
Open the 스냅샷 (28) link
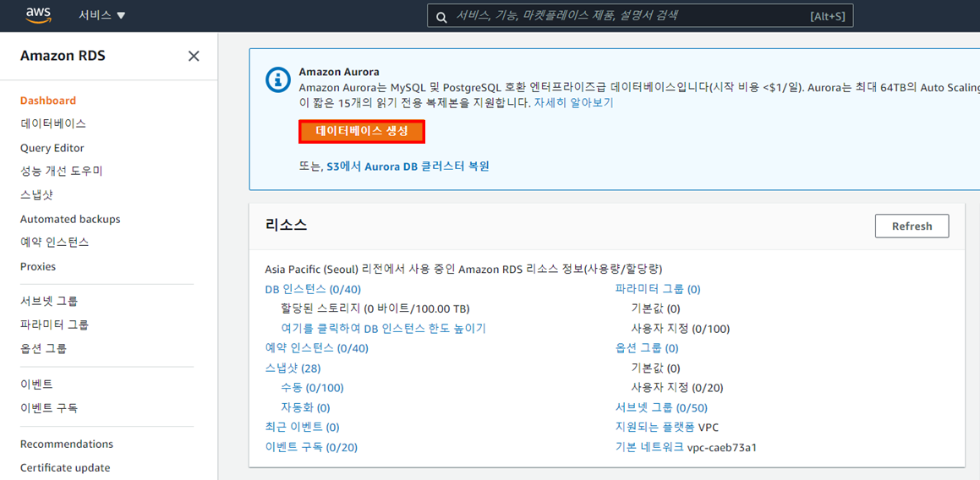pos(293,368)
